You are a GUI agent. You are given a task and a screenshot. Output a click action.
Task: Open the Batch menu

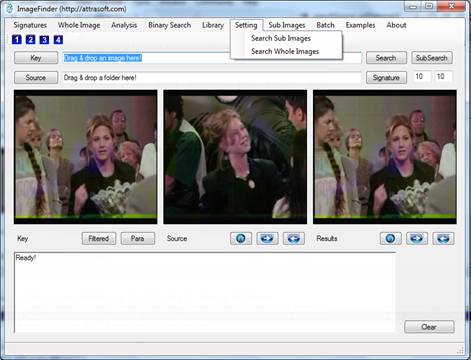(325, 25)
